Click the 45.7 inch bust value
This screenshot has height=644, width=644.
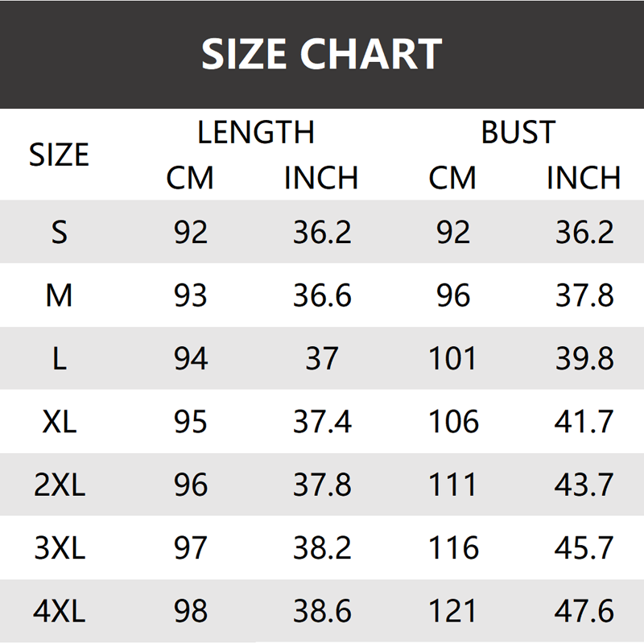pyautogui.click(x=584, y=548)
